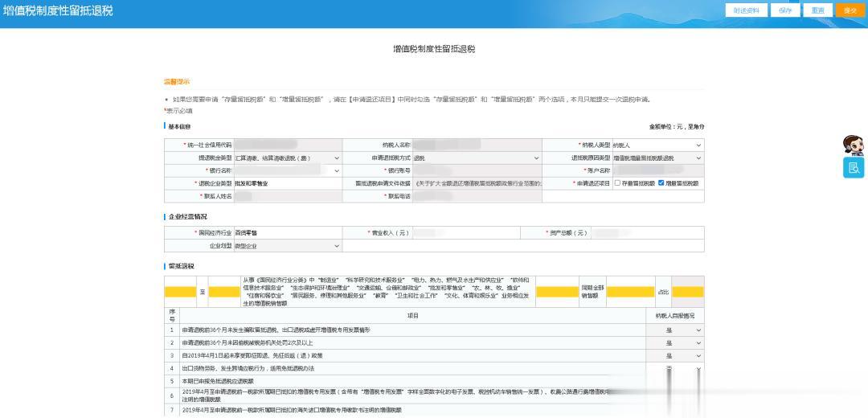Click the 保存 save button

click(x=785, y=10)
